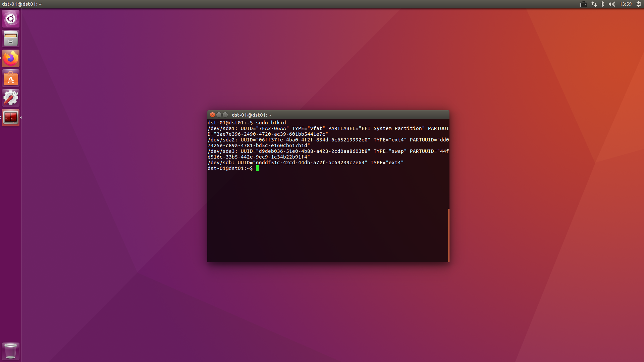Click the Bluetooth indicator icon
Viewport: 644px width, 362px height.
[x=603, y=4]
